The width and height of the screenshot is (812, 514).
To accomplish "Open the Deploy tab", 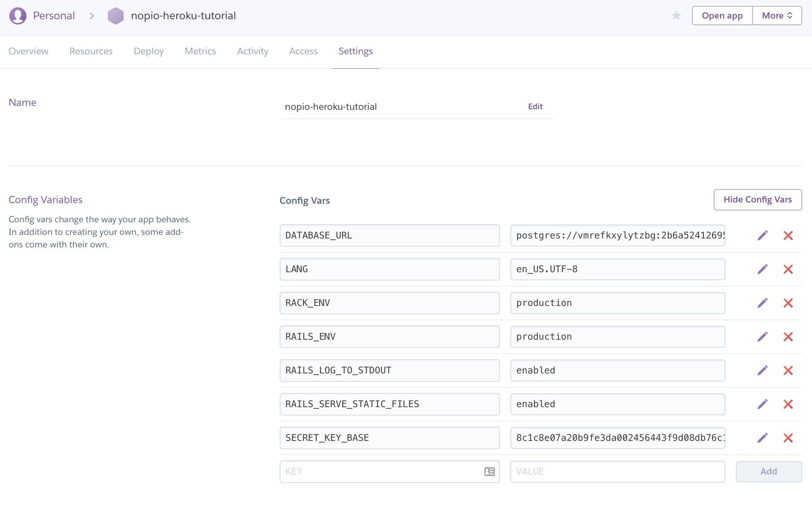I will [x=149, y=51].
